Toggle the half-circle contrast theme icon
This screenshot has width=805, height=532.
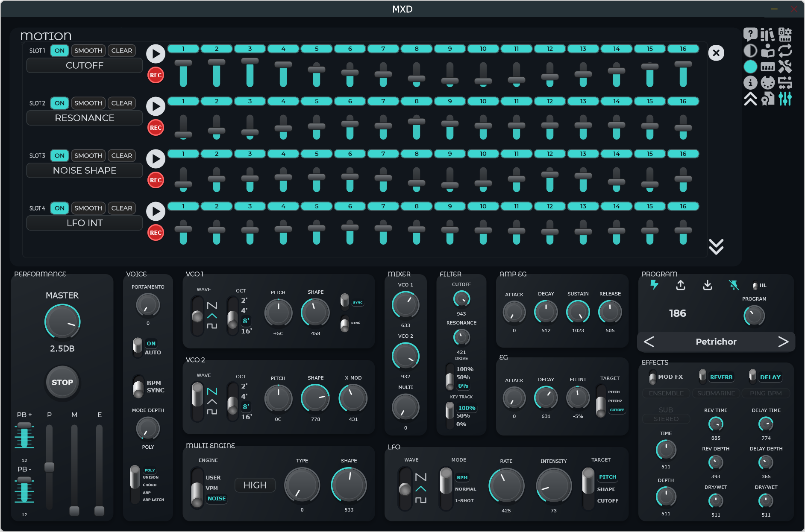point(750,51)
